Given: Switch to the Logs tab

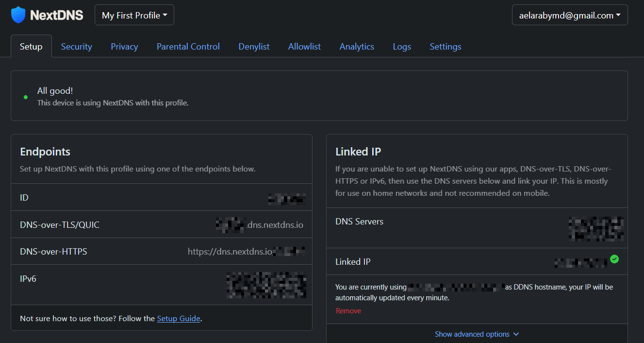Looking at the screenshot, I should pos(402,47).
